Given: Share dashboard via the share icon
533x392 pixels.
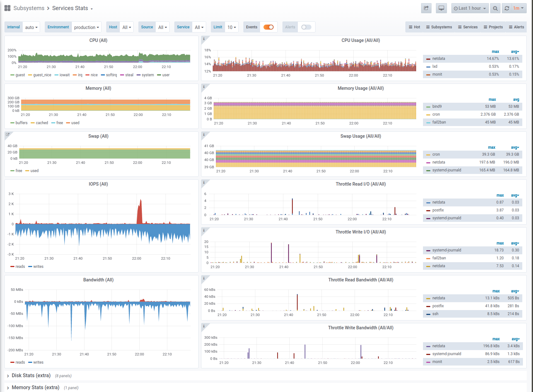Looking at the screenshot, I should click(426, 8).
